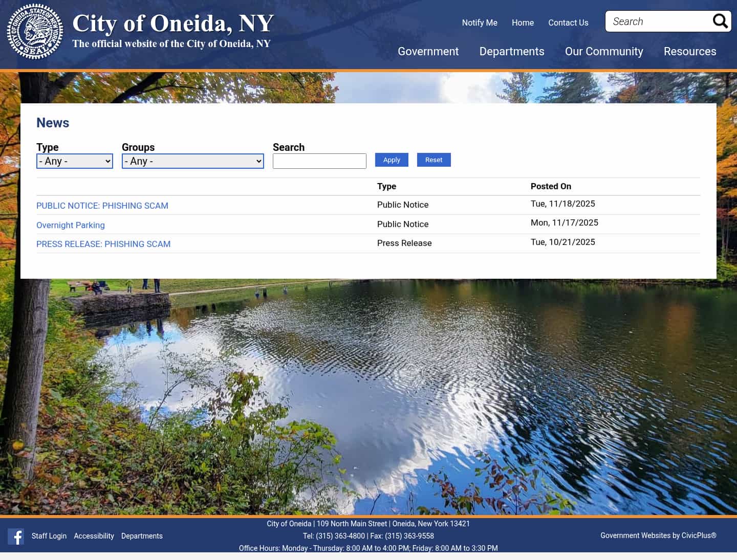Viewport: 737px width, 560px height.
Task: Open the PUBLIC NOTICE: PHISHING SCAM article
Action: (102, 206)
